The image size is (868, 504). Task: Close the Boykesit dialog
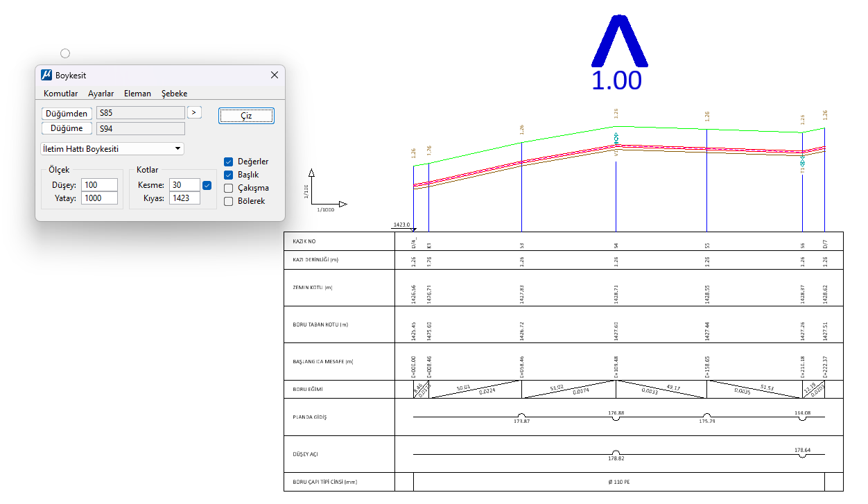(275, 75)
